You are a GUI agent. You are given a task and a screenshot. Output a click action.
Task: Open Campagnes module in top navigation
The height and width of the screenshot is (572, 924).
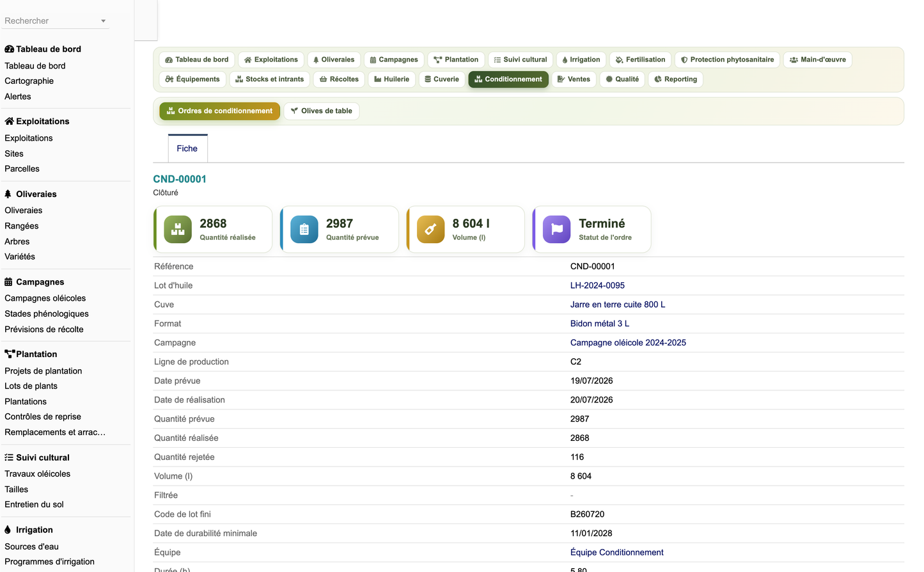394,60
